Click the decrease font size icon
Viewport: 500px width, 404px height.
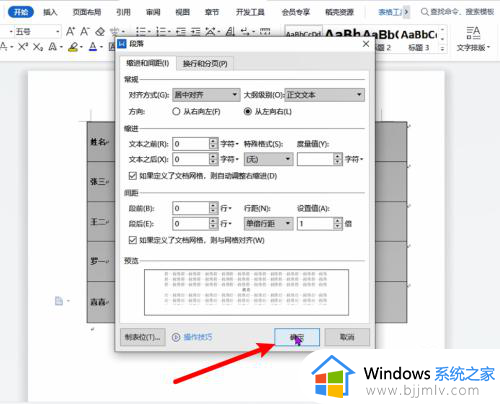click(85, 32)
